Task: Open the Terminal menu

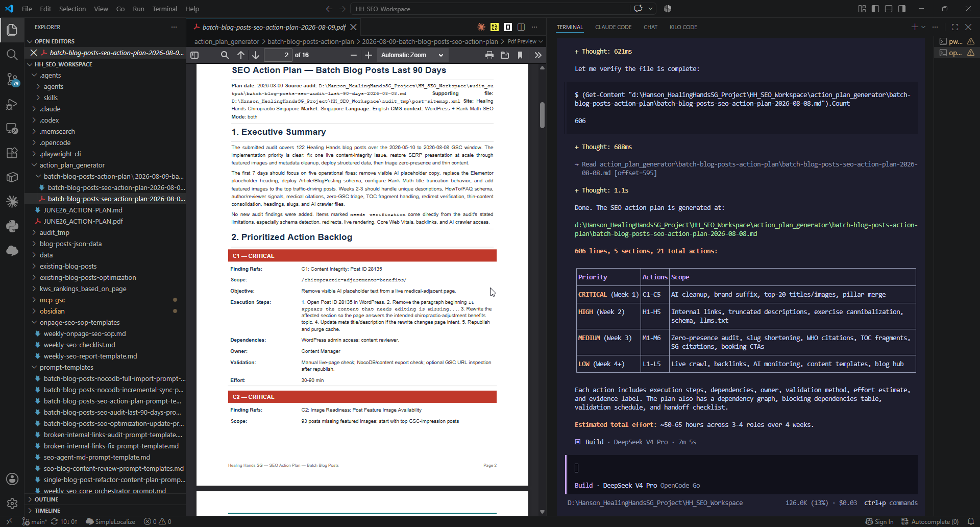Action: pos(164,9)
